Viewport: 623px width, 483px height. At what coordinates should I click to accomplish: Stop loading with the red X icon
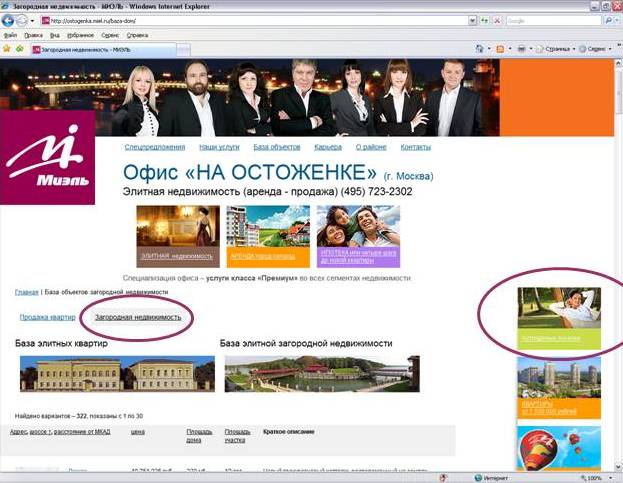[497, 21]
